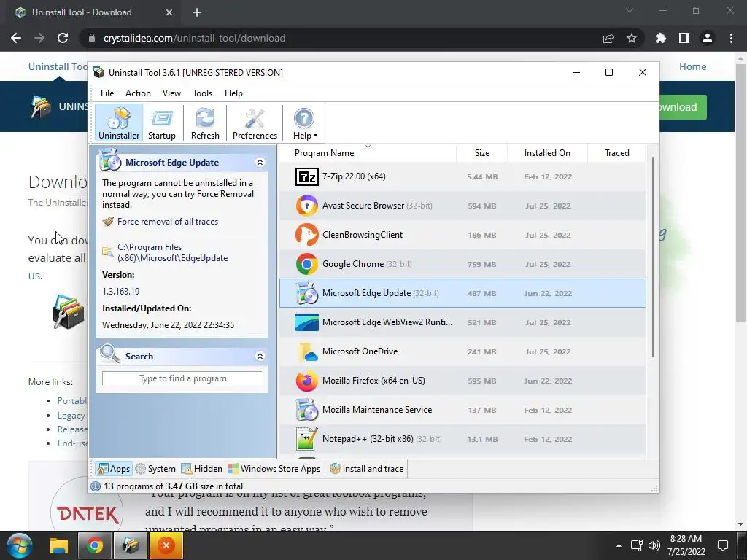Open the Chrome three-dot menu

pos(731,38)
